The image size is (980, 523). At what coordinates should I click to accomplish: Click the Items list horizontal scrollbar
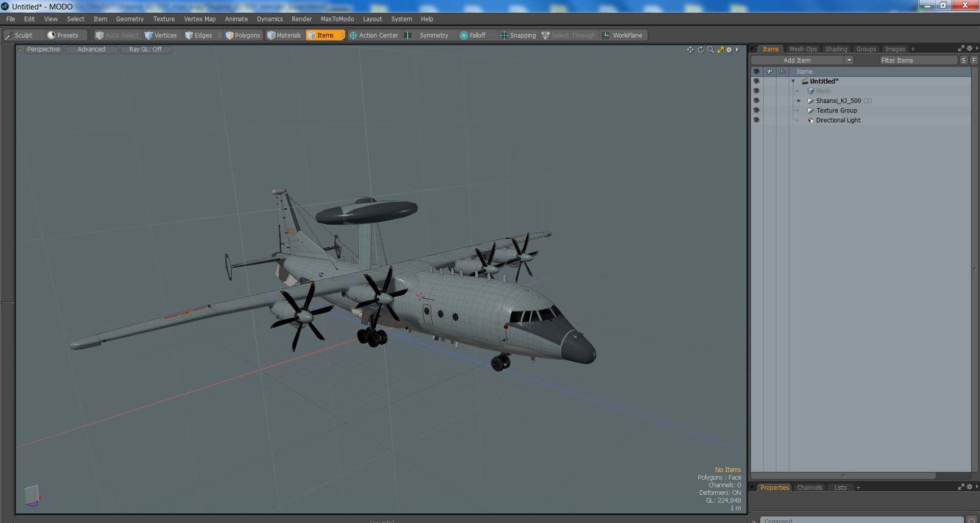pos(843,476)
